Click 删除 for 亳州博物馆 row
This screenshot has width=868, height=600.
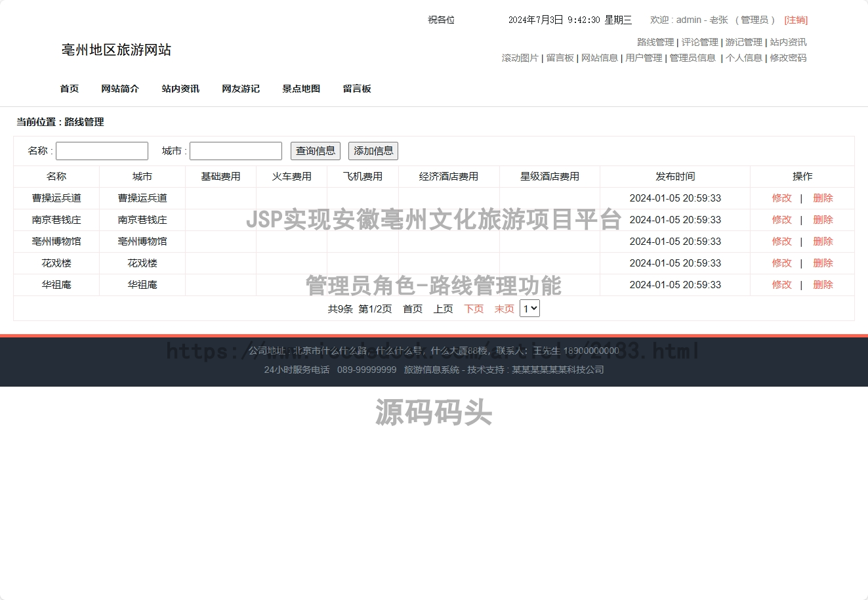(823, 241)
